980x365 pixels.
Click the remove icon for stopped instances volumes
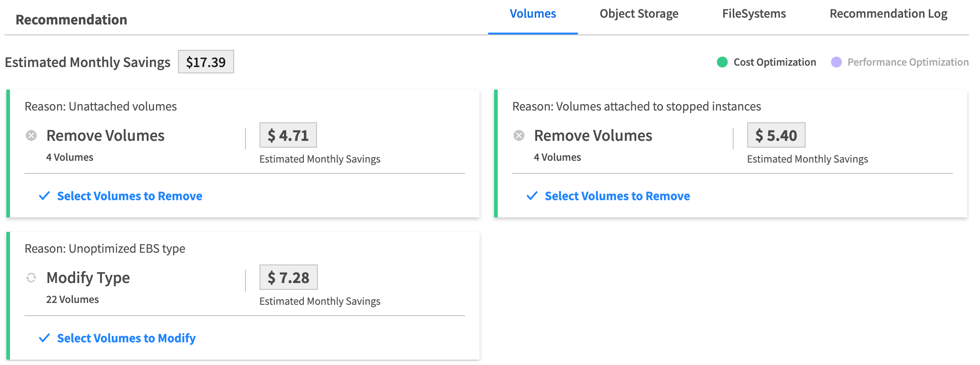[519, 135]
